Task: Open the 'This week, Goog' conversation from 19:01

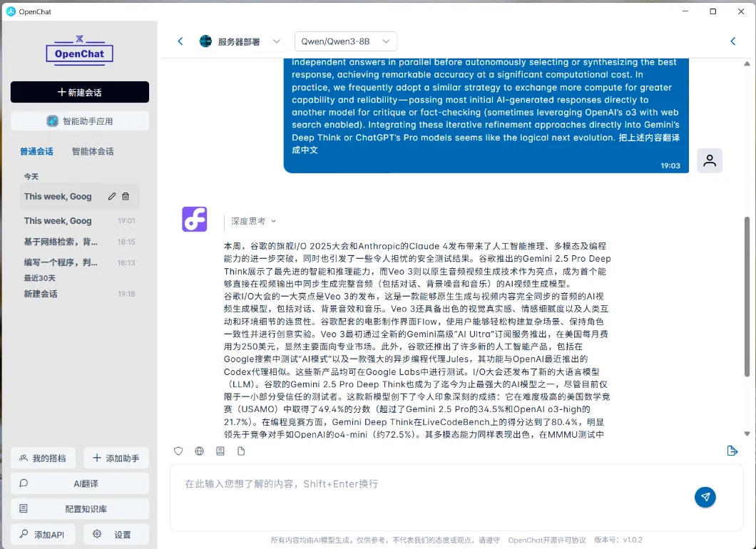Action: (x=80, y=221)
